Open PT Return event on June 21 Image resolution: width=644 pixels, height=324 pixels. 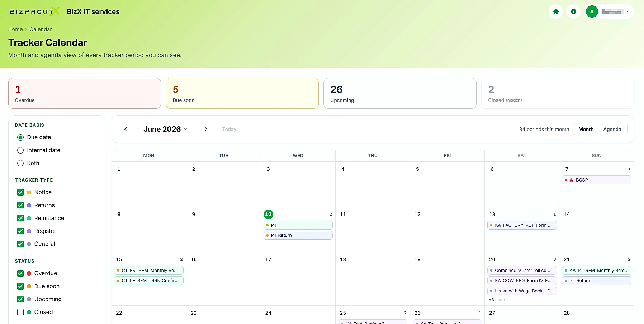(x=596, y=281)
